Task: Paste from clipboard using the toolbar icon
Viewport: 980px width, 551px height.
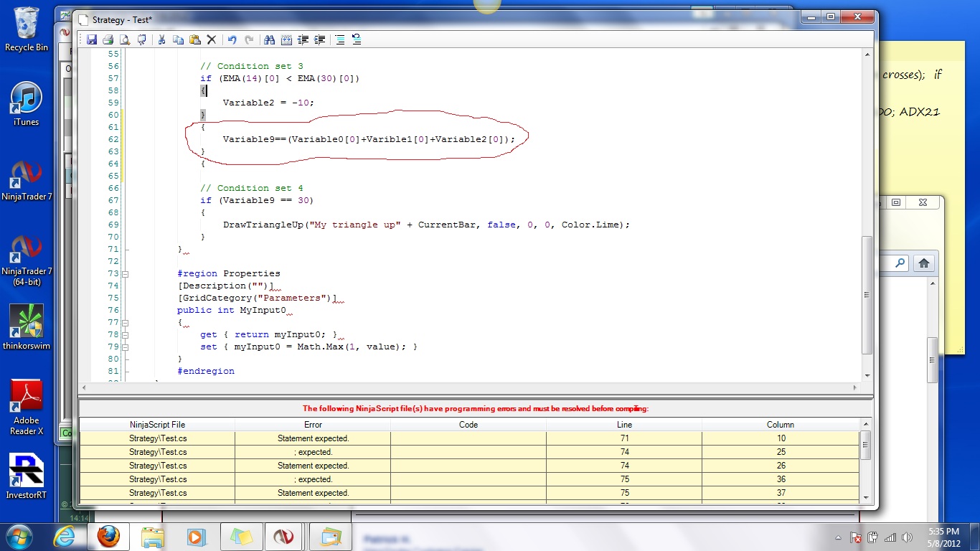Action: tap(194, 40)
